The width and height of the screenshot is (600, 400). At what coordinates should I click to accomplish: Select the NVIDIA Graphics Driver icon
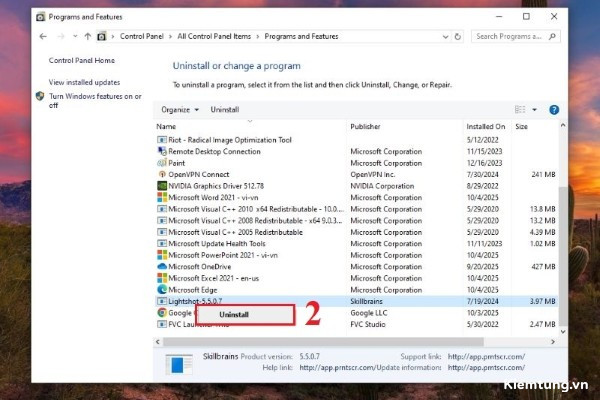[162, 186]
